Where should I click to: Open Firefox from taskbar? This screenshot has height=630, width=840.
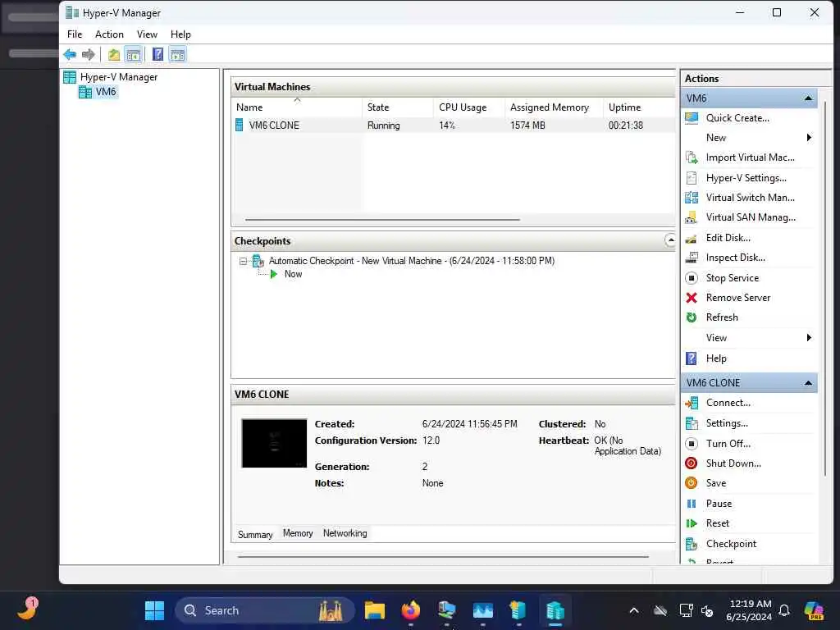411,610
